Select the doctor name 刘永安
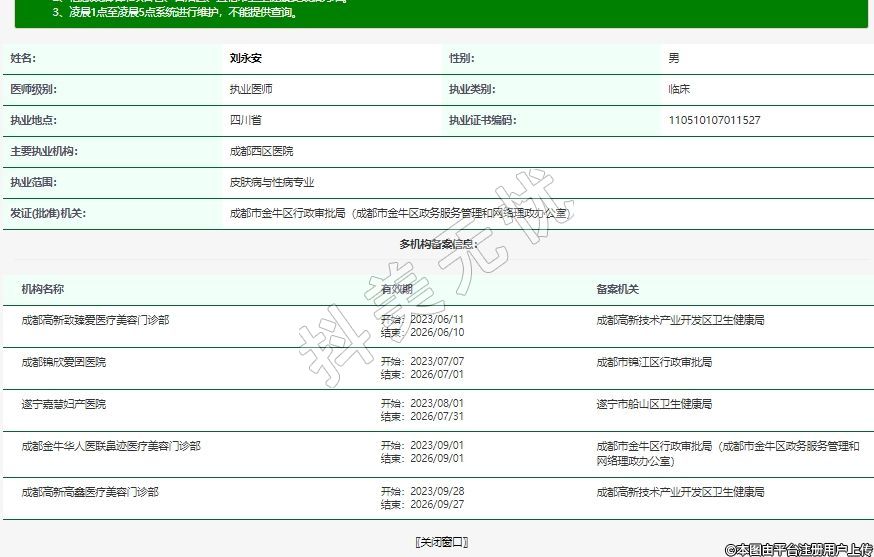The width and height of the screenshot is (874, 557). pyautogui.click(x=245, y=58)
